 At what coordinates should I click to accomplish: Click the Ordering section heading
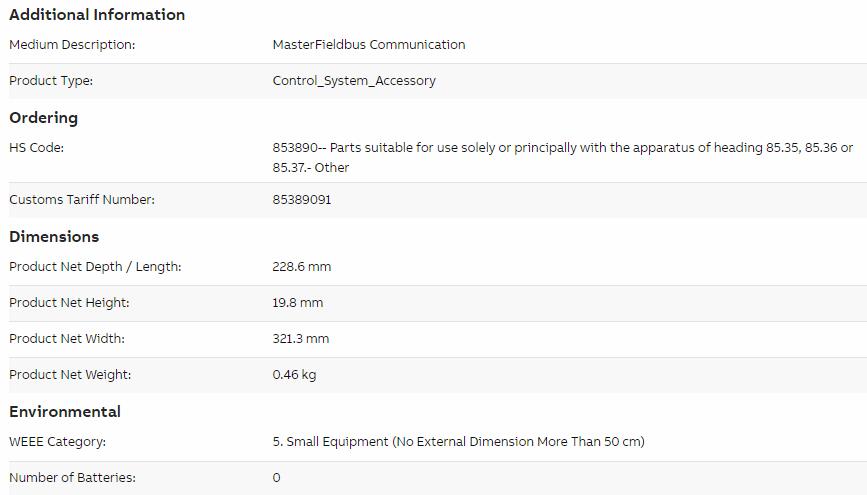[x=44, y=118]
